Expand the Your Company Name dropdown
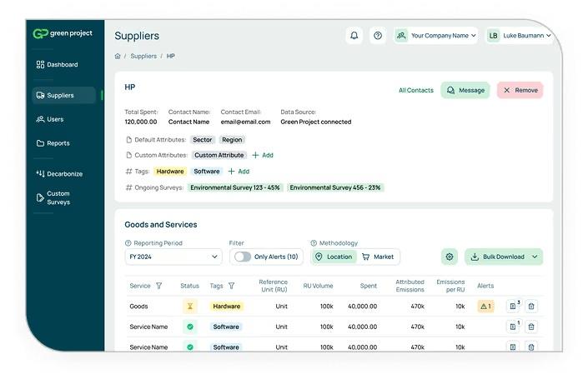Image resolution: width=588 pixels, height=384 pixels. coord(436,36)
